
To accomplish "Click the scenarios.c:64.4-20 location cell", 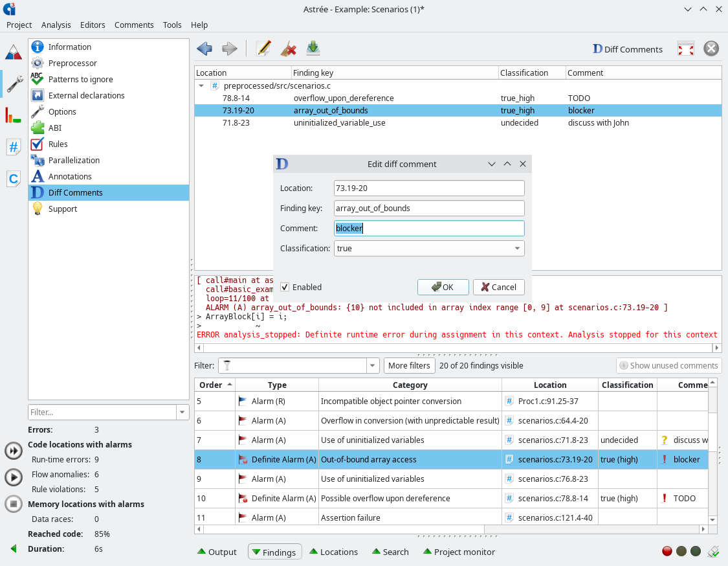I will (550, 420).
